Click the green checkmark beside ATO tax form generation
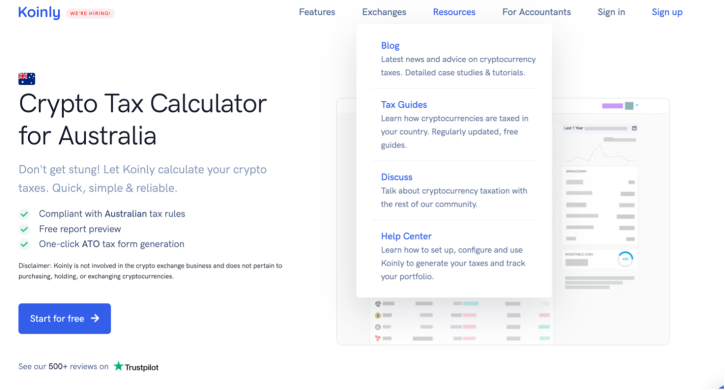725x390 pixels. 24,244
